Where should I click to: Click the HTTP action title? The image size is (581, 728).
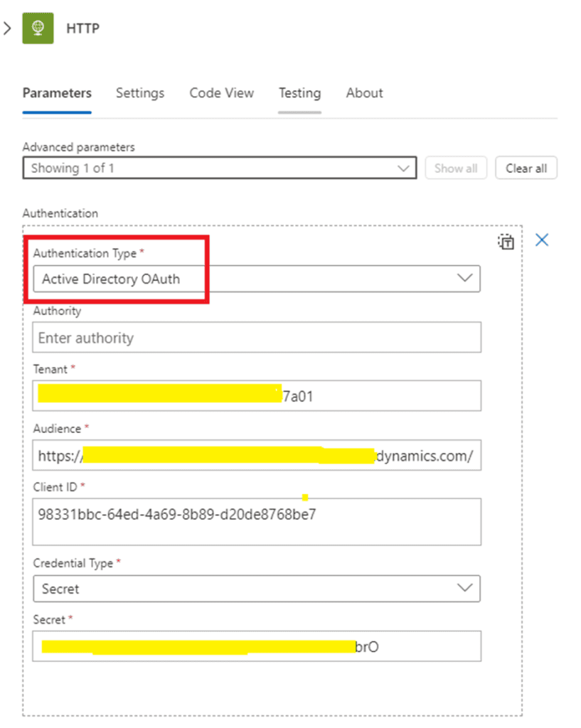[82, 28]
